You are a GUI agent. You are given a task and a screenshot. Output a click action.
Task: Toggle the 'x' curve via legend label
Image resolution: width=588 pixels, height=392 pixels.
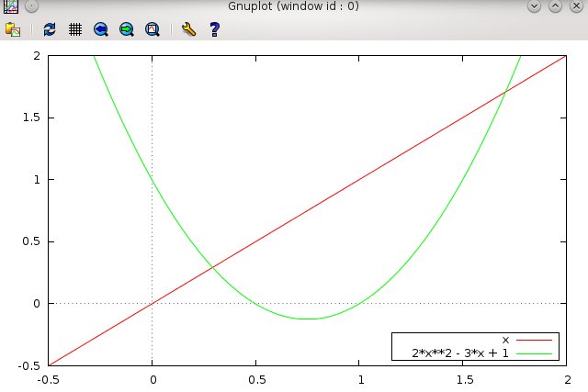(x=505, y=340)
